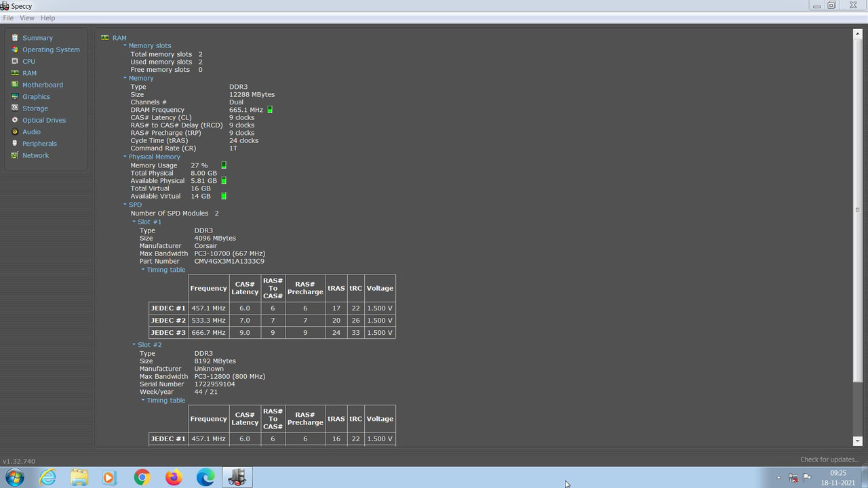Click the Available Virtual green indicator
Screen dimensions: 868x488
click(x=224, y=196)
